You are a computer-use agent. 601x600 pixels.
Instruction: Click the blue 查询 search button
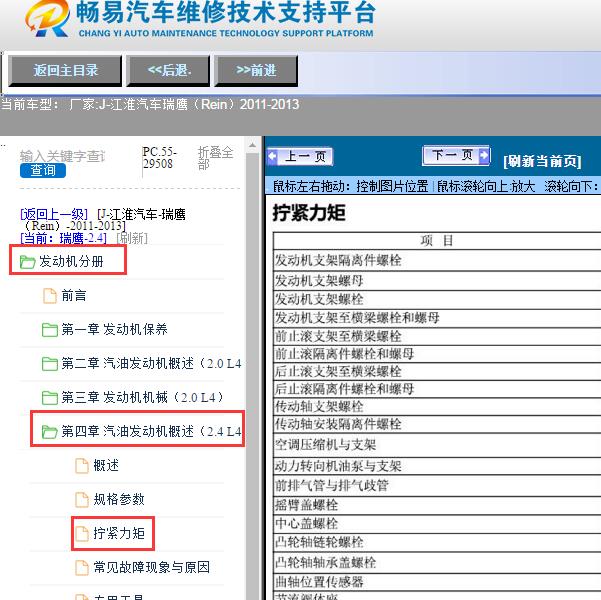coord(43,170)
